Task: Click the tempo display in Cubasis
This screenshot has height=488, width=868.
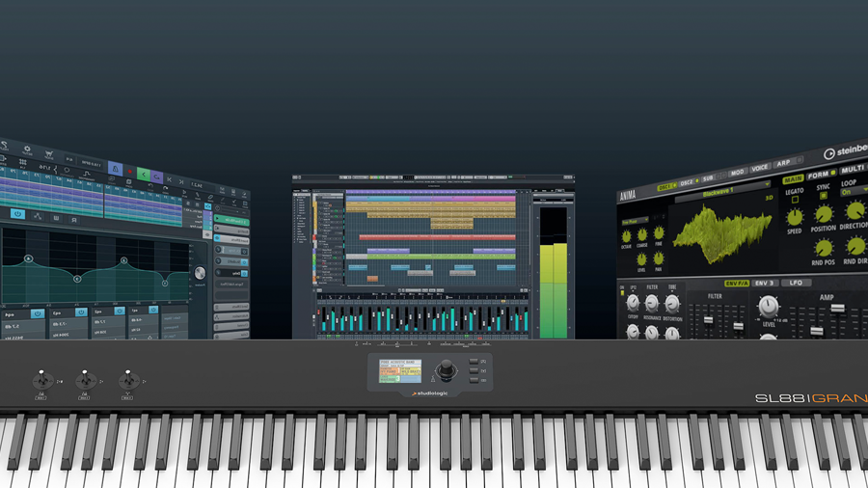Action: pos(91,164)
